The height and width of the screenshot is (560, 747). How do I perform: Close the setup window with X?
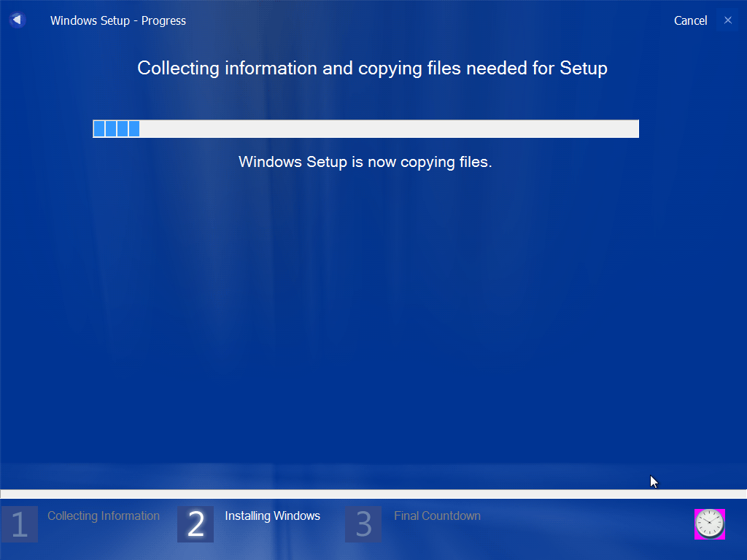[x=727, y=20]
